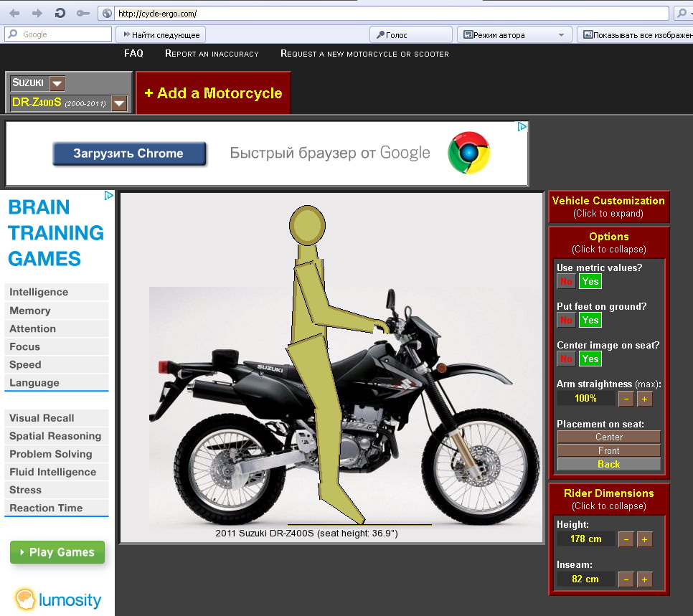Click the Stress link in the ad
Viewport: 693px width, 616px height.
pos(57,490)
